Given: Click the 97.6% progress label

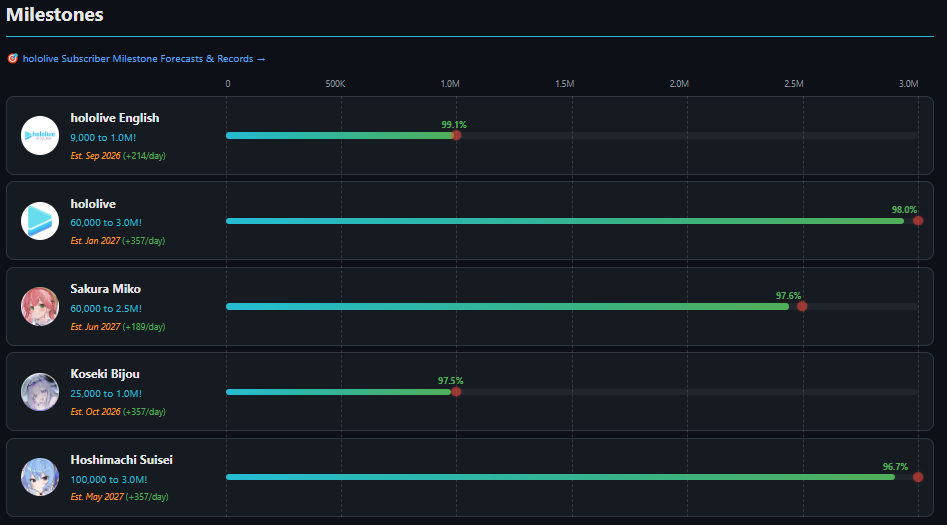Looking at the screenshot, I should coord(788,296).
